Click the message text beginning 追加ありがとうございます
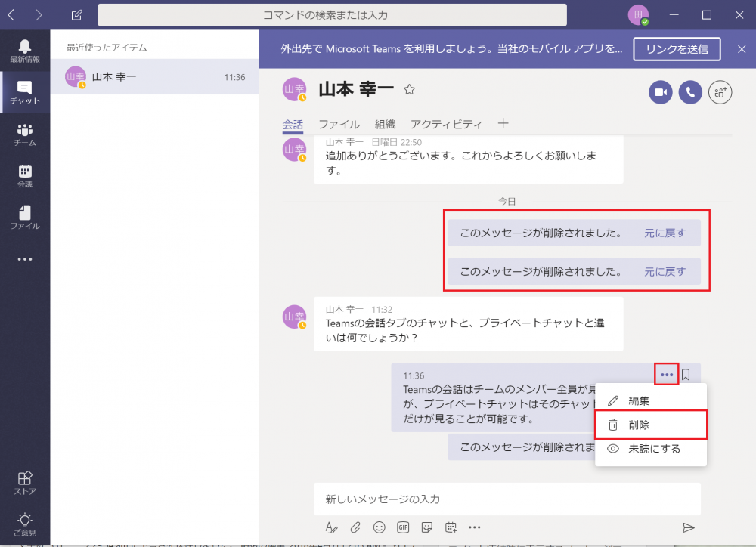This screenshot has width=756, height=547. click(x=461, y=163)
